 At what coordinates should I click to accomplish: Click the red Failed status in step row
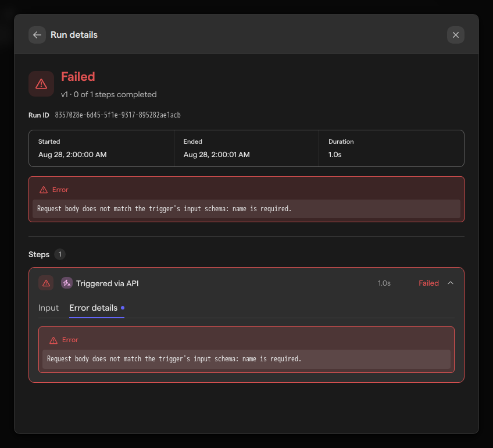428,283
